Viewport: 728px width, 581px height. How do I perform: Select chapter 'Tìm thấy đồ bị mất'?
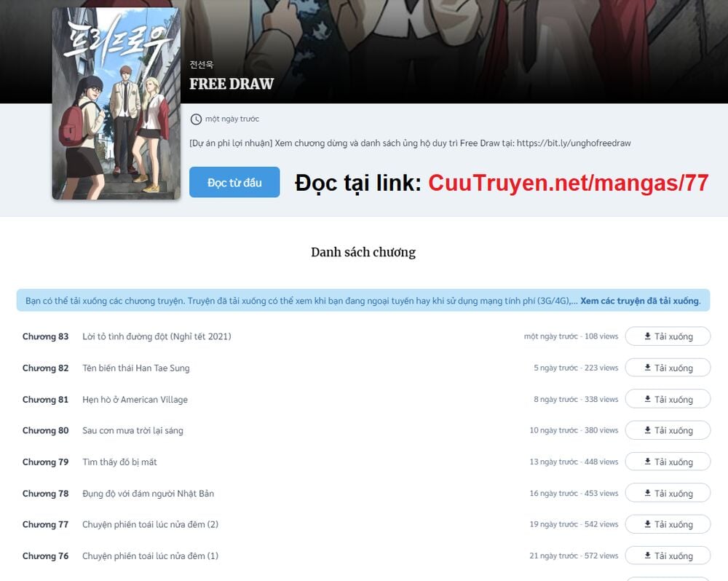point(119,462)
